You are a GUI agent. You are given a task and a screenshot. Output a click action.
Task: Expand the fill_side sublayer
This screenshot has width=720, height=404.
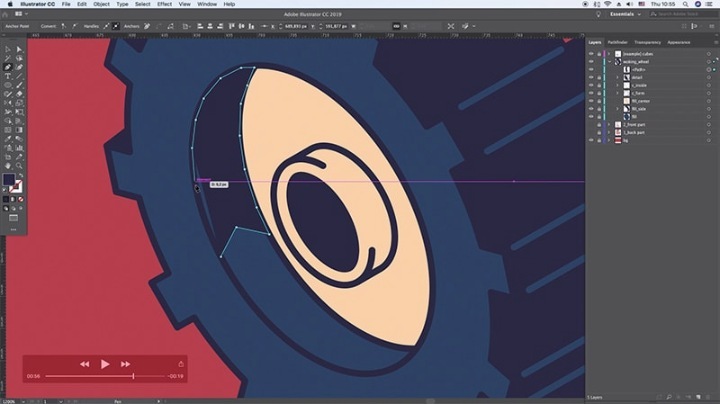pos(617,109)
